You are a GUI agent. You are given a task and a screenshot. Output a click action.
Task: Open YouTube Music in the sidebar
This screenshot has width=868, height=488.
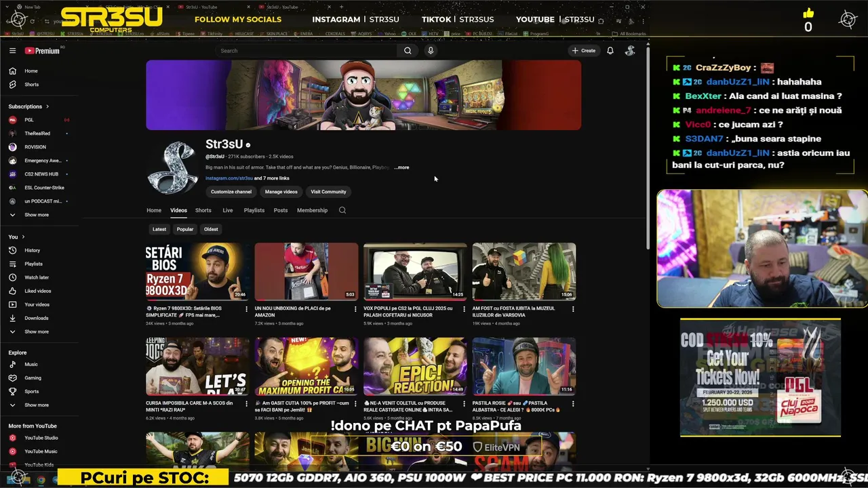[40, 451]
